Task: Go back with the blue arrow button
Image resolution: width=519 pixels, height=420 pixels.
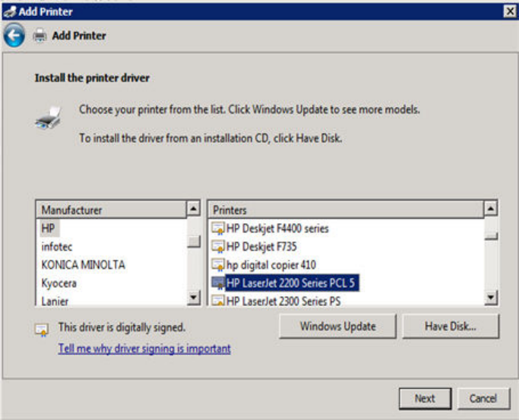Action: click(14, 35)
